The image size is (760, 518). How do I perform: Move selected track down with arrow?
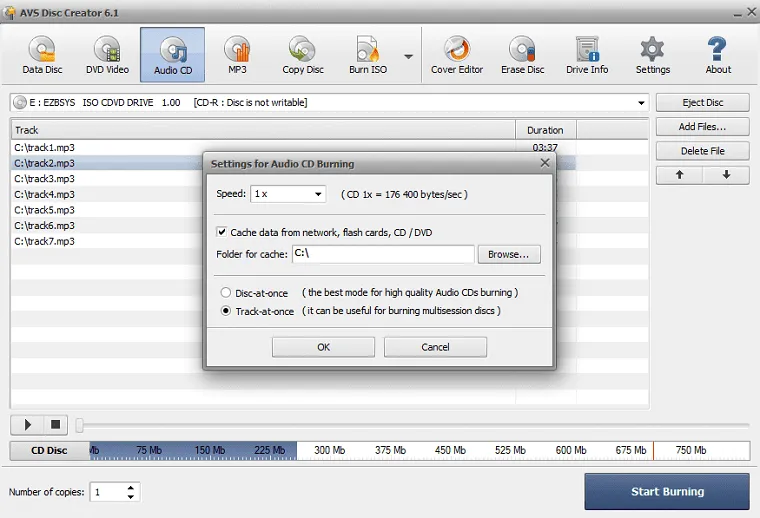tap(726, 175)
